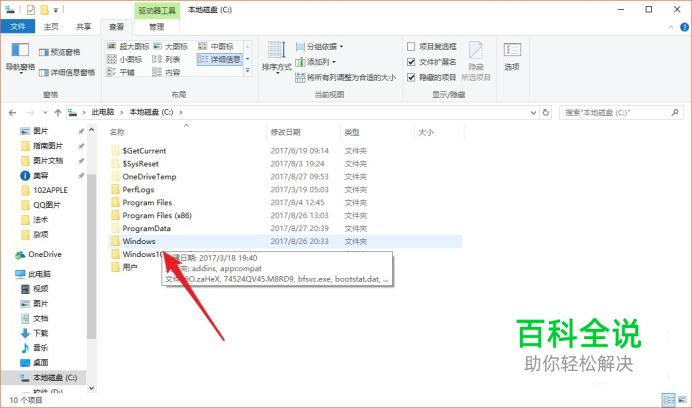Open Sort by (排序方式) menu
The image size is (692, 408).
(277, 58)
